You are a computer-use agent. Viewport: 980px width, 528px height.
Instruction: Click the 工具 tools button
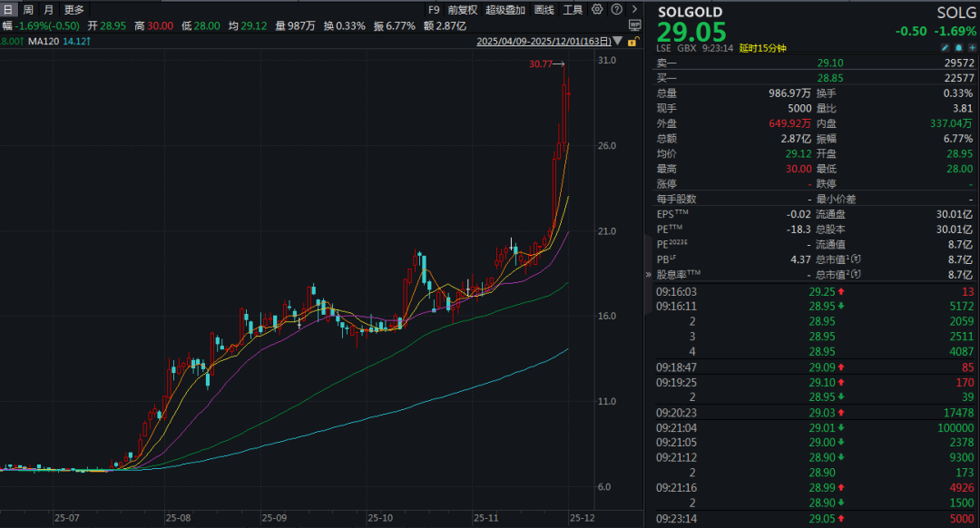pos(573,10)
